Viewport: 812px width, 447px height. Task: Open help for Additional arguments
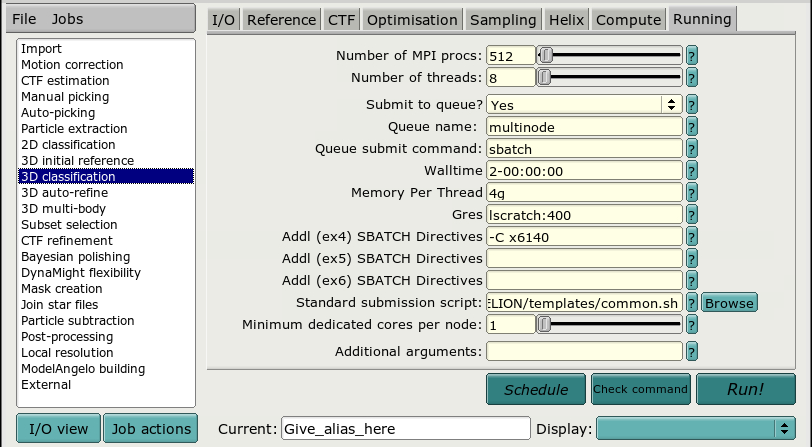click(691, 352)
